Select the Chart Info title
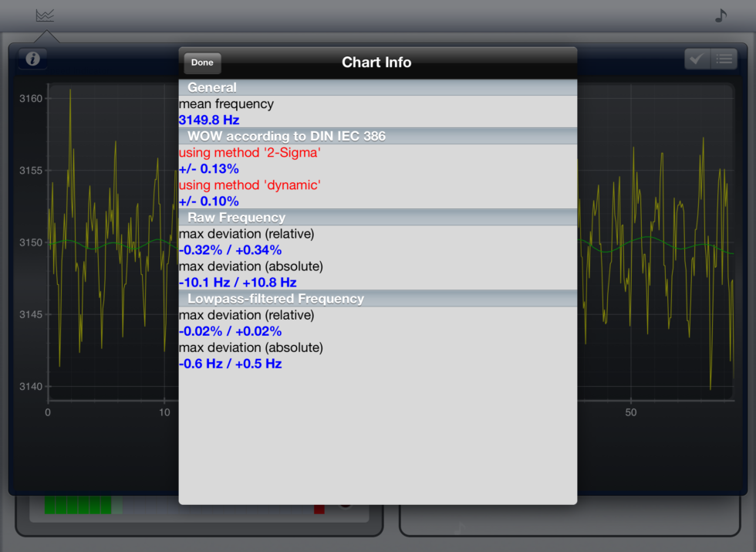This screenshot has height=552, width=756. (x=376, y=63)
